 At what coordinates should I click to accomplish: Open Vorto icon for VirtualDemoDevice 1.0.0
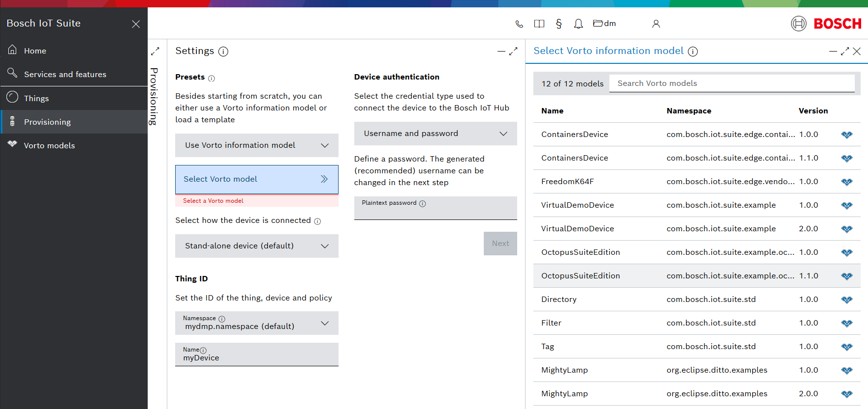tap(847, 205)
